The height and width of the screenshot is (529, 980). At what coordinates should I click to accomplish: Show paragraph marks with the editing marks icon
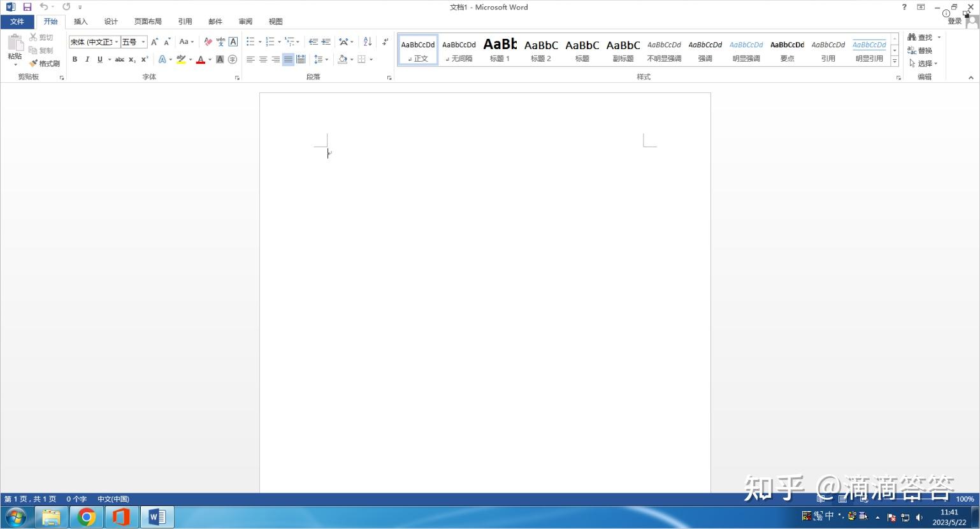click(385, 41)
